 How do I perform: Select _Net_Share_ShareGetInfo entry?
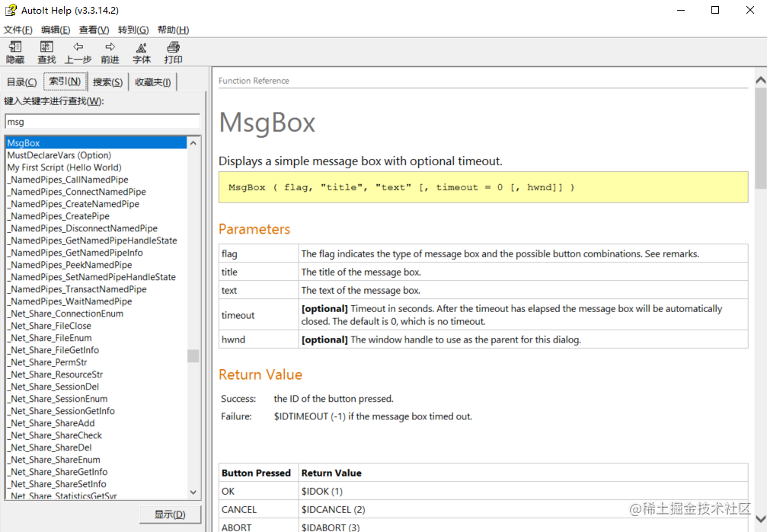57,472
